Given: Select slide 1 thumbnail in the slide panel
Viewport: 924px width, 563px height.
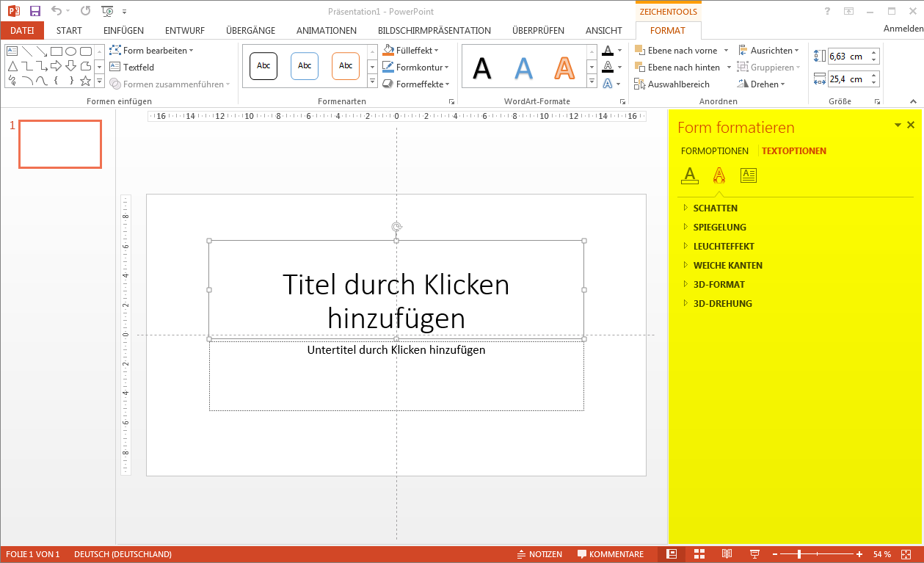Looking at the screenshot, I should (x=60, y=144).
